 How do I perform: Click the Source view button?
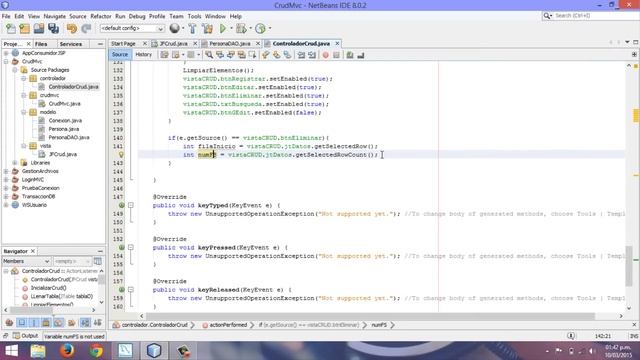tap(120, 55)
